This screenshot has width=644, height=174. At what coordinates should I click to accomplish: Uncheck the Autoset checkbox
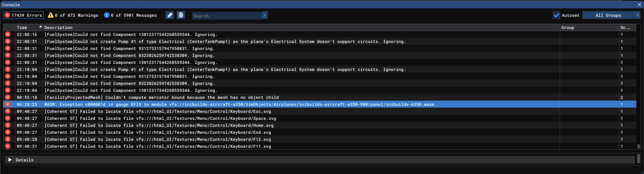pos(556,15)
